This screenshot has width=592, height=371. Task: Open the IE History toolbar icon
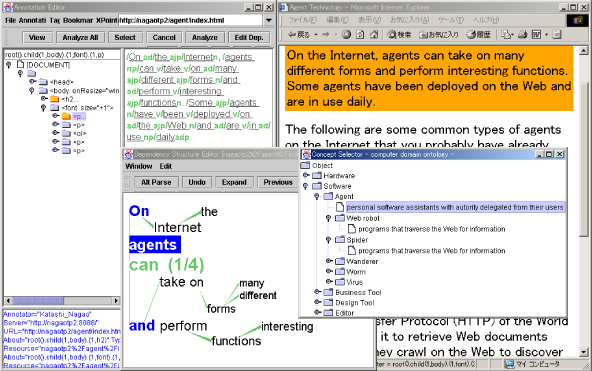[478, 35]
